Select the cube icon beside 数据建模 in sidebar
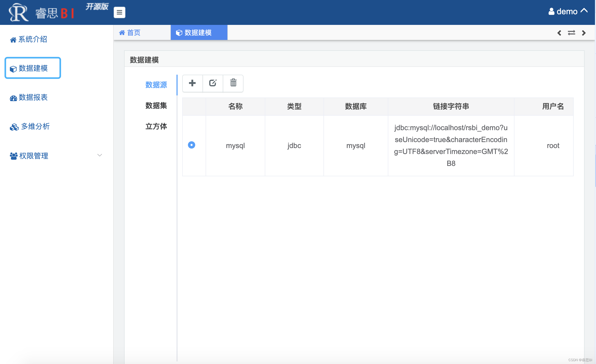The height and width of the screenshot is (364, 596). 13,69
